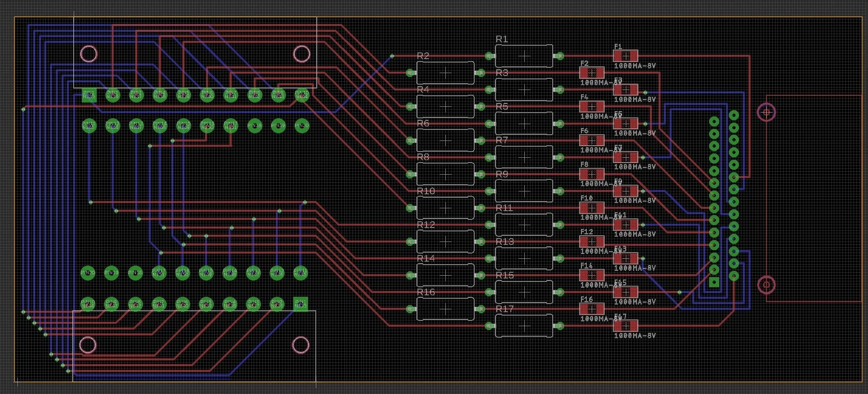Select upper connector PIN11 pad
Image resolution: width=868 pixels, height=394 pixels.
pos(89,126)
